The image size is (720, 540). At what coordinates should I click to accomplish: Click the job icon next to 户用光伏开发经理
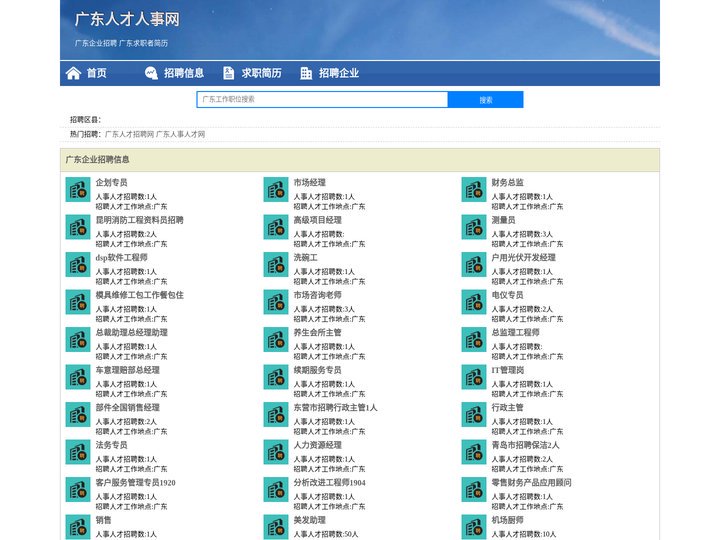474,264
